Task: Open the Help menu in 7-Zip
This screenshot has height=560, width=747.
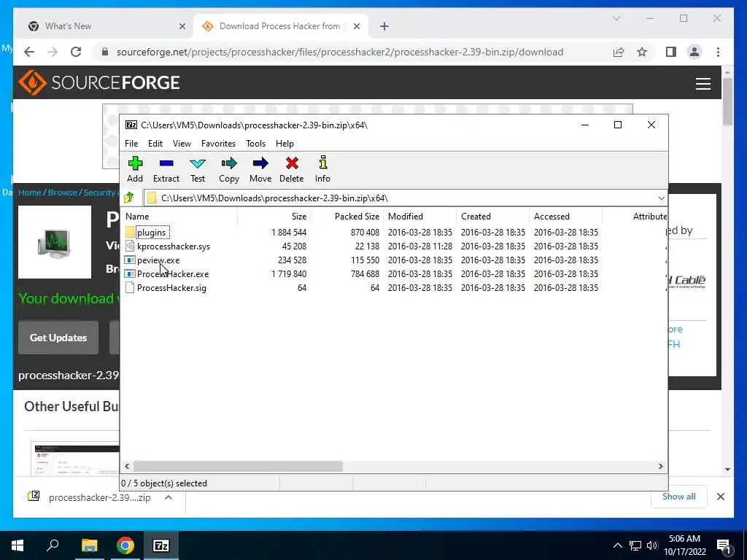Action: 285,144
